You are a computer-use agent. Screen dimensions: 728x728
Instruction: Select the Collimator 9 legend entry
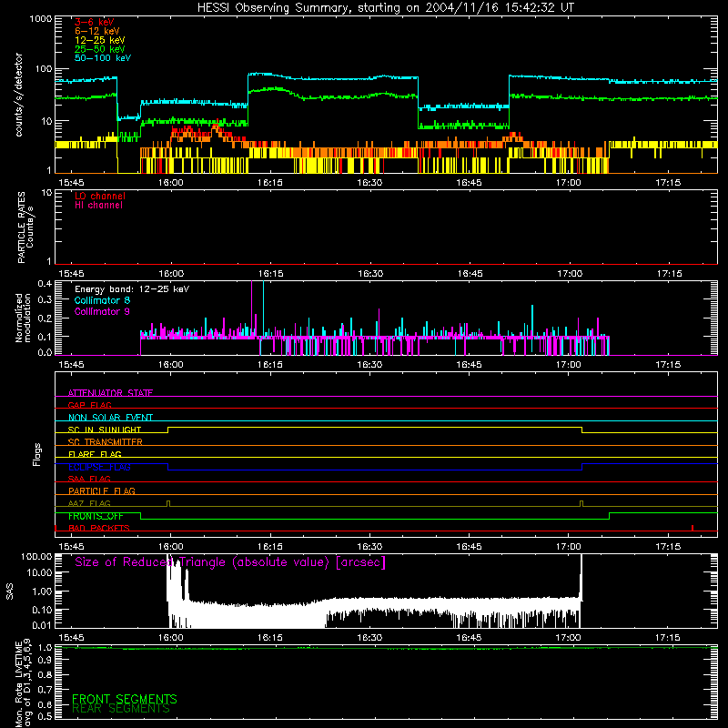102,311
